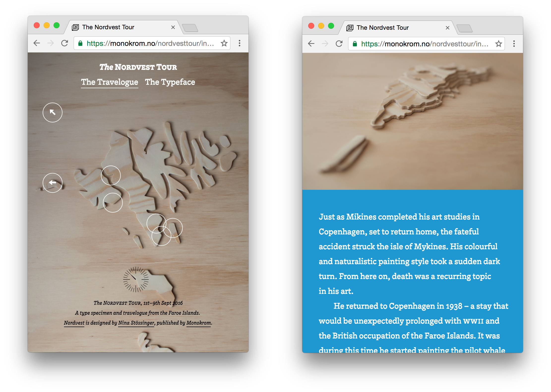Follow the Nina Stössinger link

coord(136,323)
